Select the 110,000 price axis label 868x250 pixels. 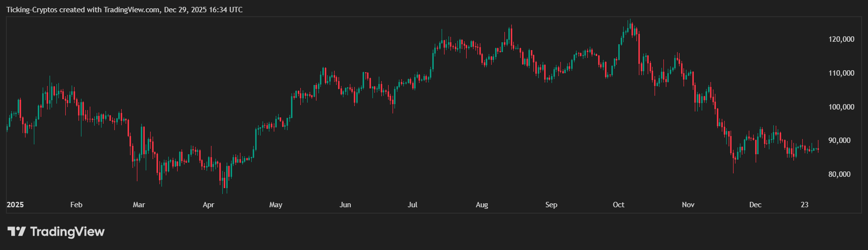tap(841, 73)
